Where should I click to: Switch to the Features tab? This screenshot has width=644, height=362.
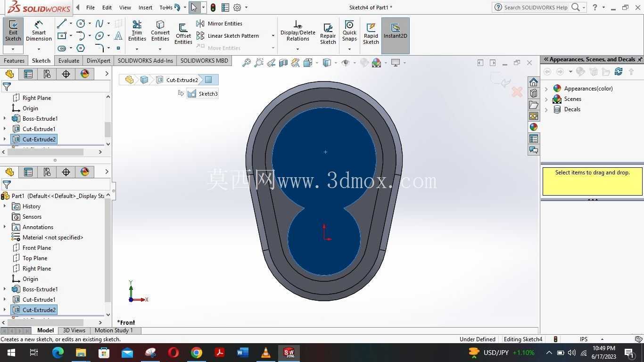click(14, 61)
